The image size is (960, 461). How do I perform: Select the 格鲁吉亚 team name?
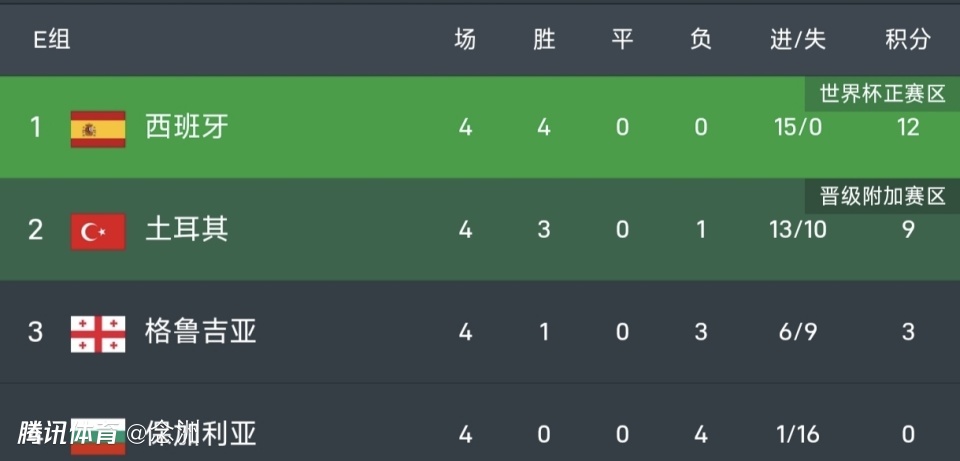[x=200, y=331]
